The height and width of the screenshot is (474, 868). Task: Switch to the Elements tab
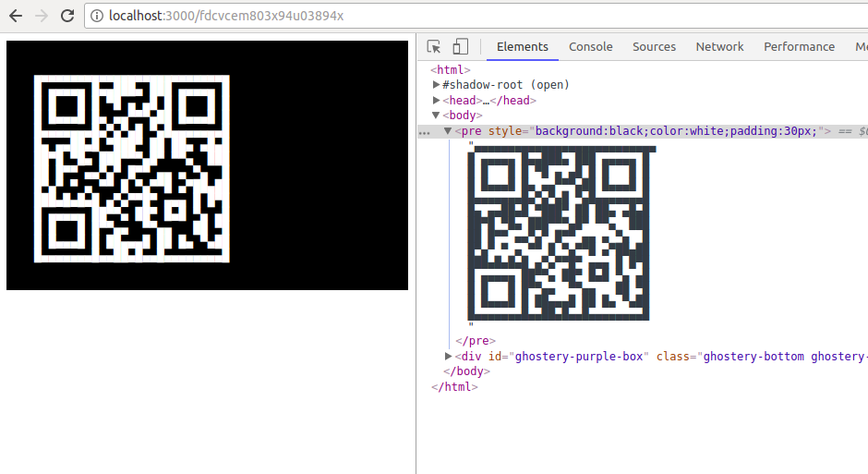tap(522, 47)
